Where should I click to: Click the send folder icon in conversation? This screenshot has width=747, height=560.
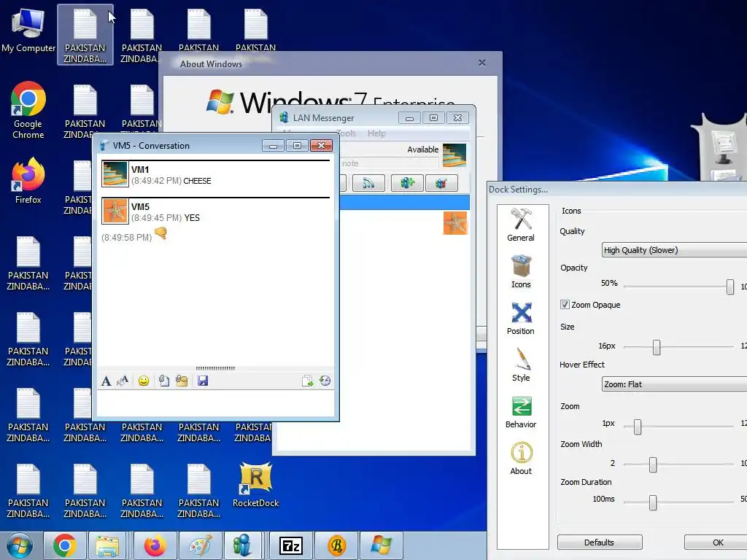pyautogui.click(x=182, y=381)
